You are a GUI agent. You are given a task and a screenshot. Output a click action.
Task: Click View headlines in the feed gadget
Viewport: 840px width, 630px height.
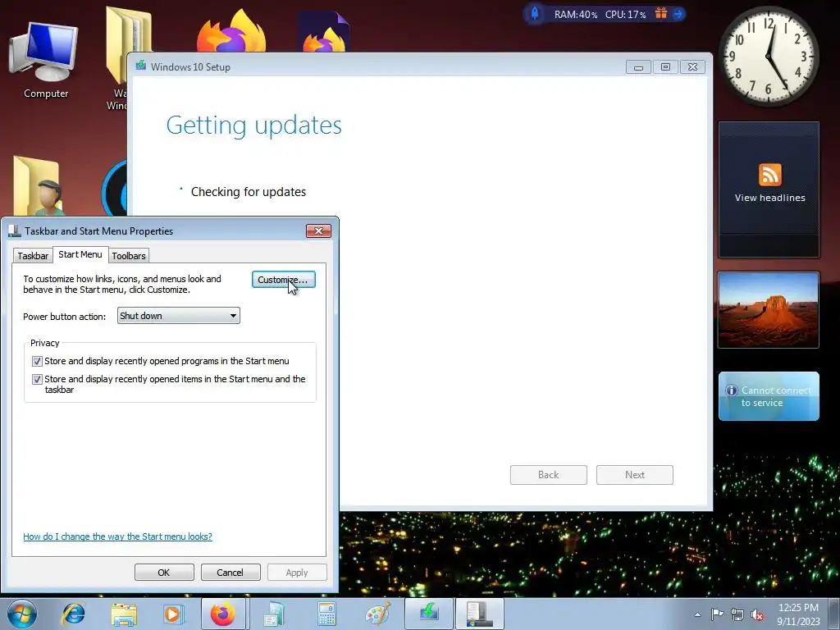tap(769, 198)
